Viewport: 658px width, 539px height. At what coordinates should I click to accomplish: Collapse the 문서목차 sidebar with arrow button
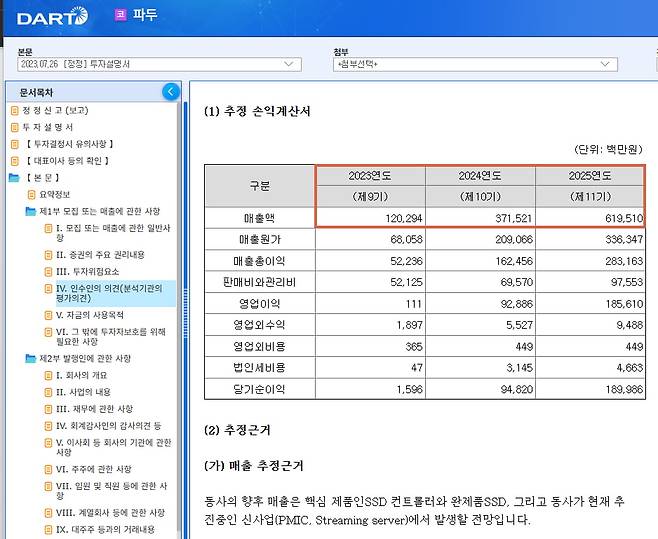pyautogui.click(x=170, y=92)
